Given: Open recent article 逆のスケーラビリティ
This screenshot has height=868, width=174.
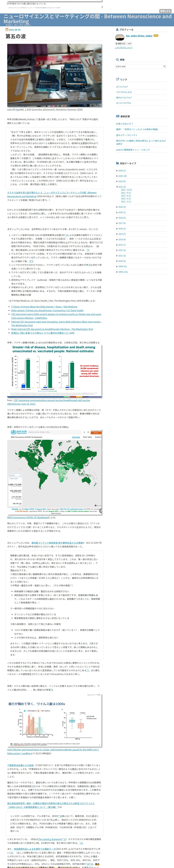Looking at the screenshot, I should pos(127,135).
